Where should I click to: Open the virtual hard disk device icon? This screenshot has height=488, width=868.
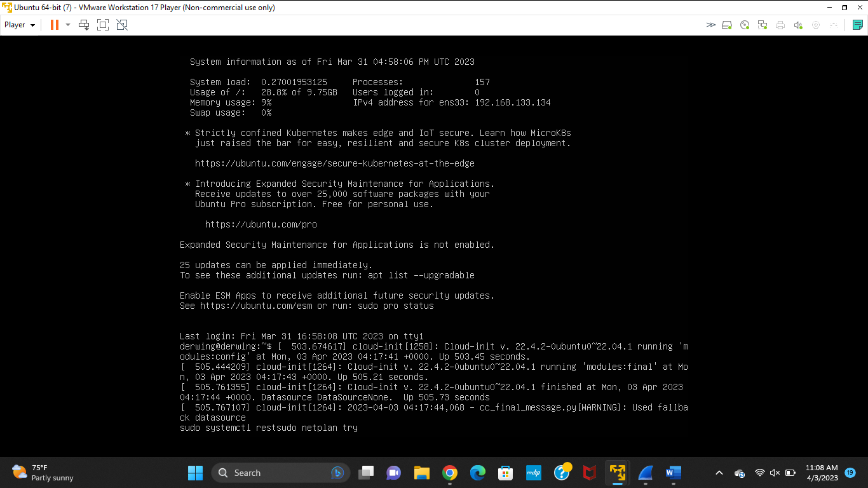[x=727, y=25]
